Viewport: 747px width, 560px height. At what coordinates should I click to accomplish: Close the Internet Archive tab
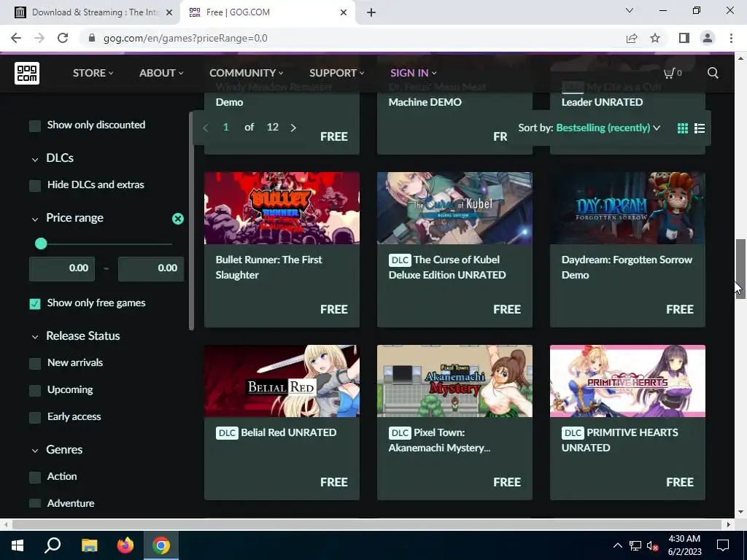tap(169, 12)
